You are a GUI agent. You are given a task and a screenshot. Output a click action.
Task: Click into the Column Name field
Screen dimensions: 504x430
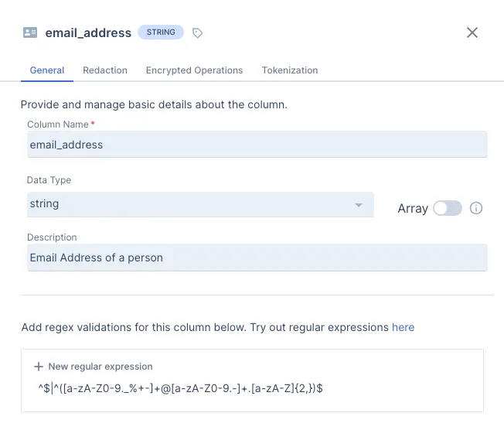pos(257,145)
